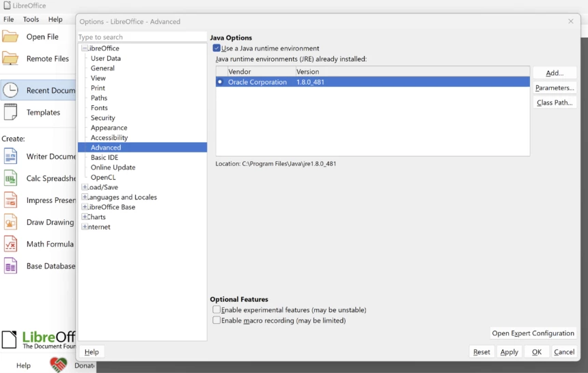Select Security in options tree
This screenshot has width=588, height=373.
point(102,118)
